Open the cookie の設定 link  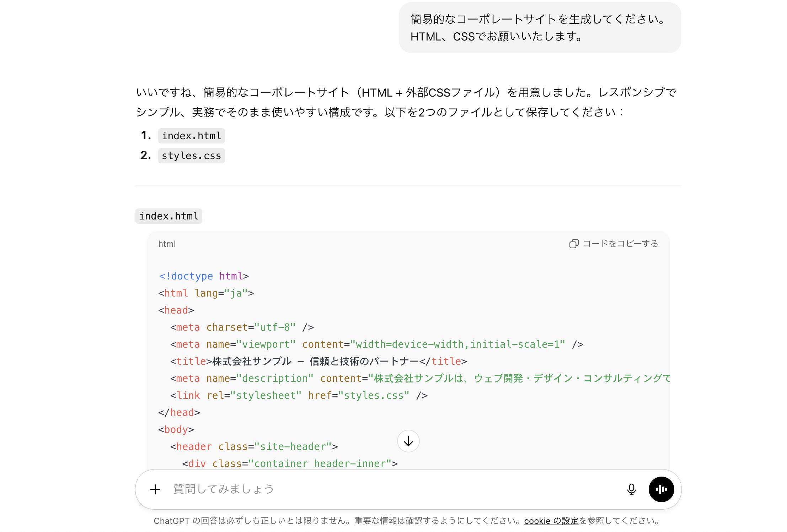point(551,521)
